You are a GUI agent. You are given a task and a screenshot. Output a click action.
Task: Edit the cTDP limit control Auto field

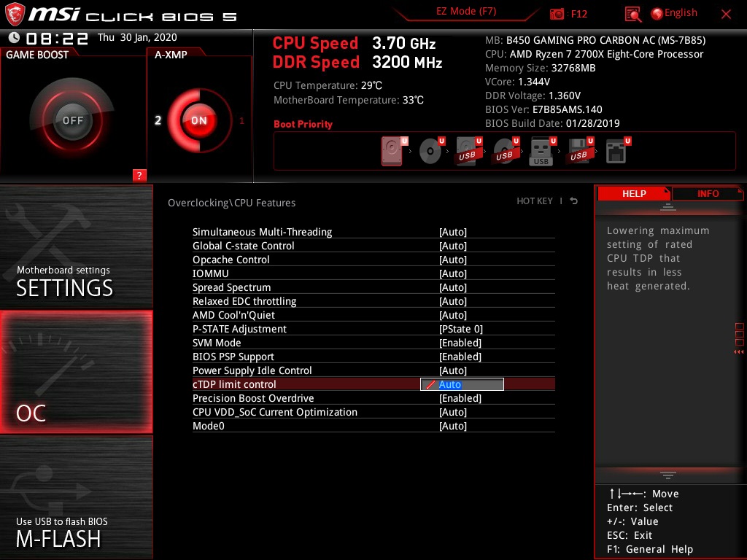[x=462, y=384]
